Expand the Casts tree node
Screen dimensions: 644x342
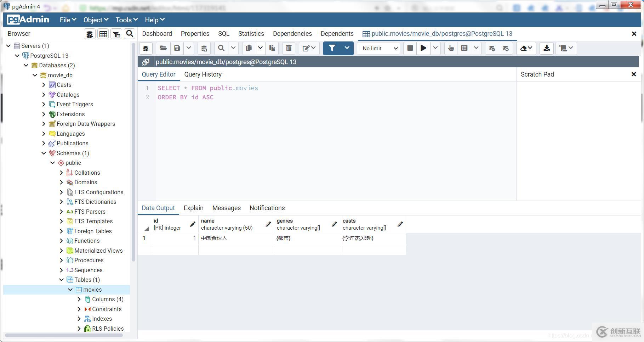click(x=44, y=85)
